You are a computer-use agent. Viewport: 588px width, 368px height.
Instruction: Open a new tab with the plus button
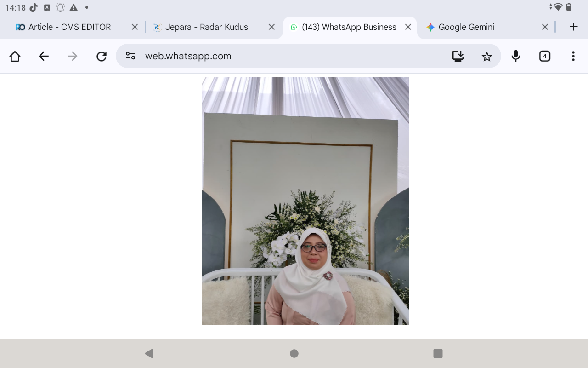(573, 27)
